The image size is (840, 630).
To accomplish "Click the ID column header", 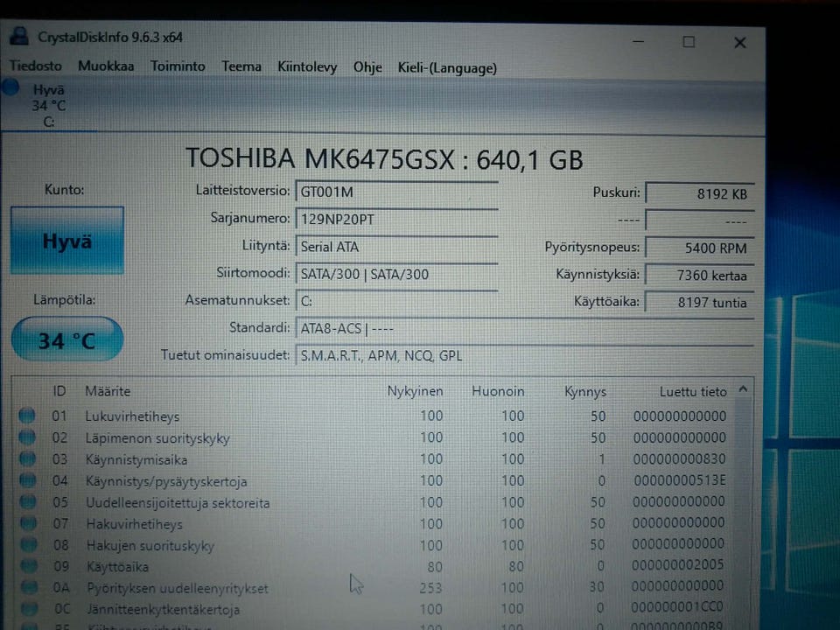I will click(59, 391).
